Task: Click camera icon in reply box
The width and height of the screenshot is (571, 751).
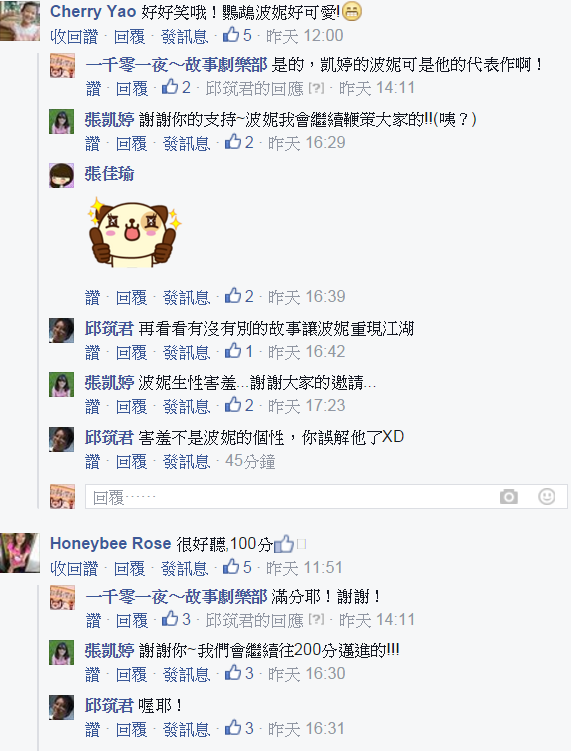Action: [508, 497]
